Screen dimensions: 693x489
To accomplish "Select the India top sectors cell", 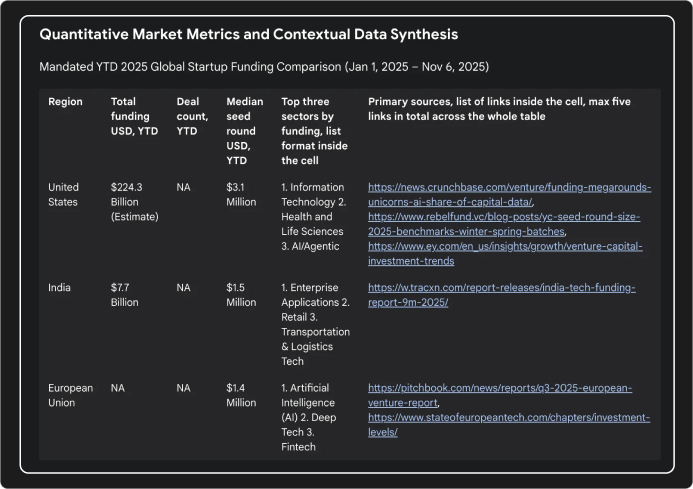I will point(316,325).
